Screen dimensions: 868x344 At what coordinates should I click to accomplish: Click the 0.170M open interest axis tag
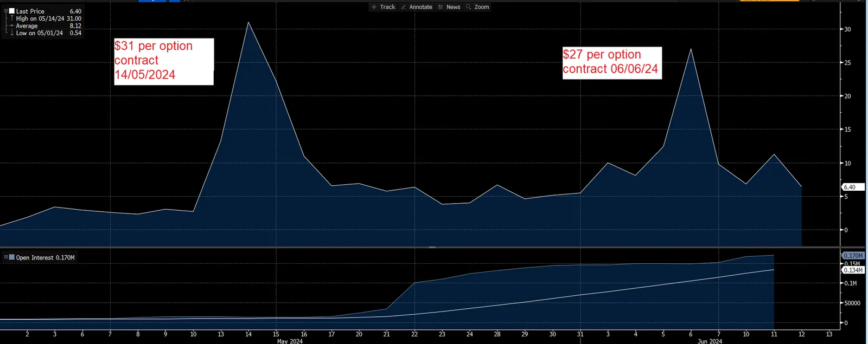click(x=853, y=256)
